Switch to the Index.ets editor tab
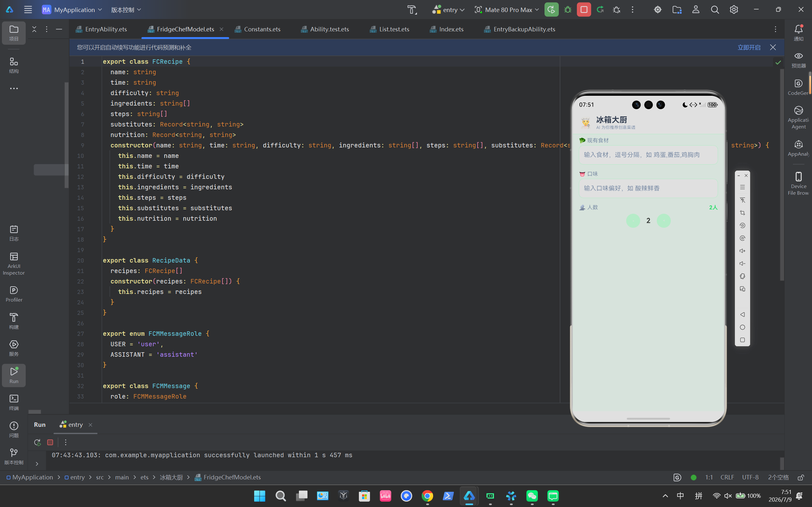This screenshot has height=507, width=812. [446, 29]
